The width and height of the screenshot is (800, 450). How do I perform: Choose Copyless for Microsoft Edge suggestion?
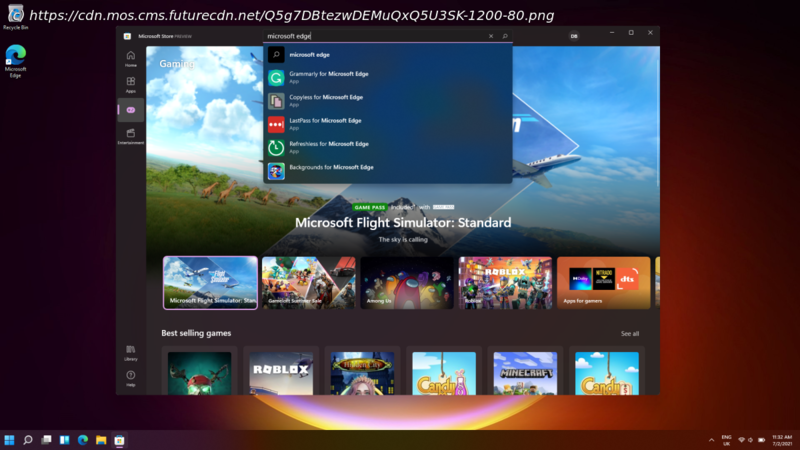pyautogui.click(x=388, y=101)
